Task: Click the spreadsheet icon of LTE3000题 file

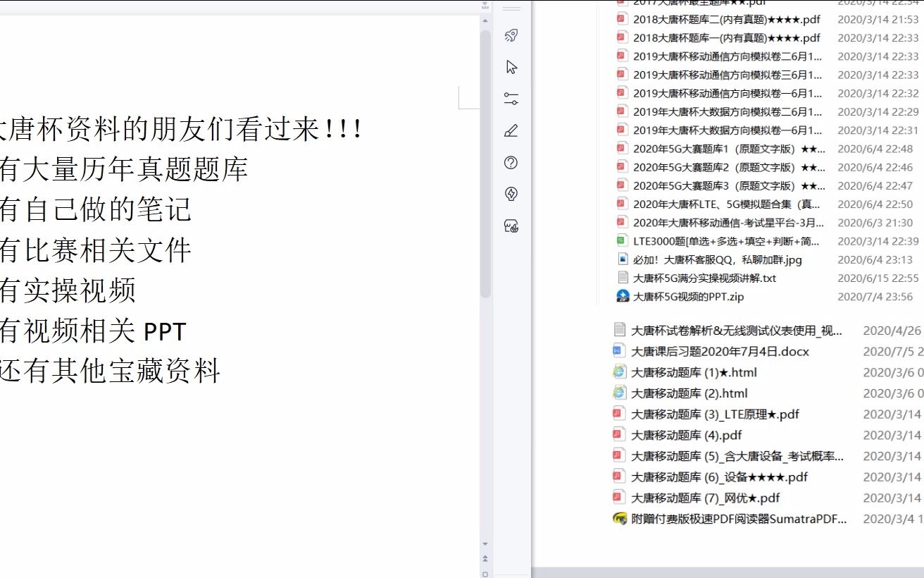Action: coord(621,240)
